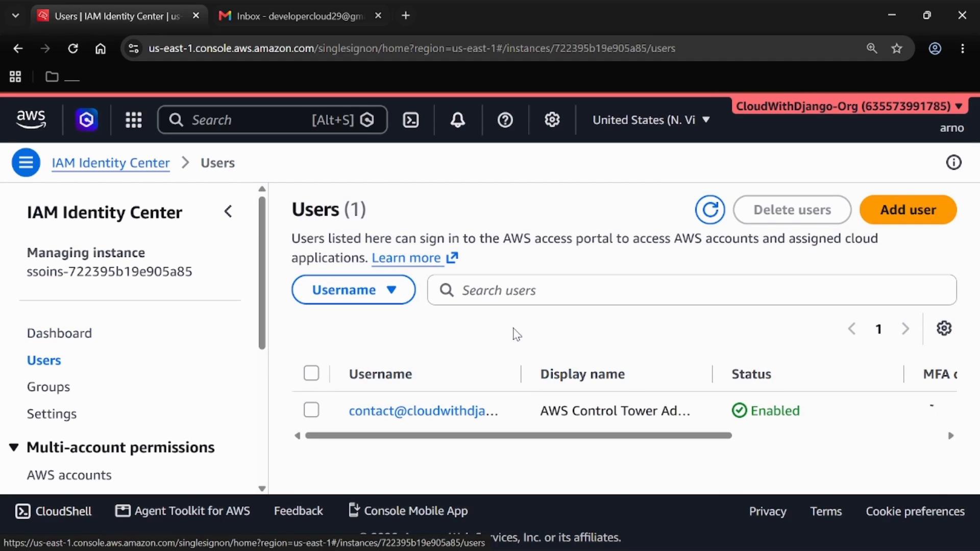Go to next page of users
The image size is (980, 551).
905,329
